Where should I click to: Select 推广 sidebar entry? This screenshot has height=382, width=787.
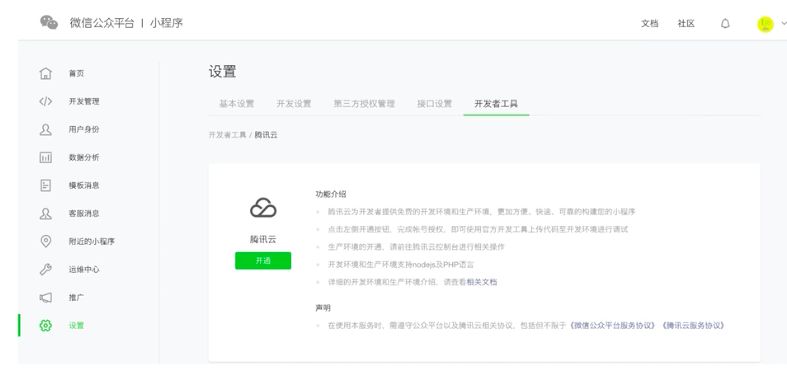tap(76, 298)
